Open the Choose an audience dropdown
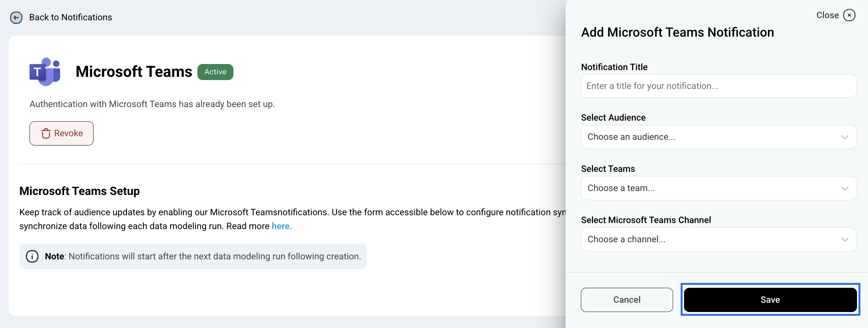The height and width of the screenshot is (328, 868). tap(719, 137)
